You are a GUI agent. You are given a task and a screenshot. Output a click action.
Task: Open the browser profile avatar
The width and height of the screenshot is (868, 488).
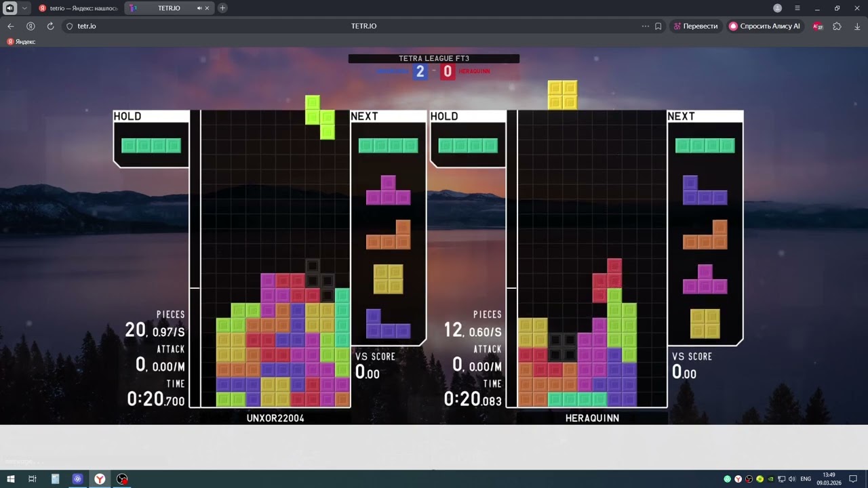click(x=777, y=8)
